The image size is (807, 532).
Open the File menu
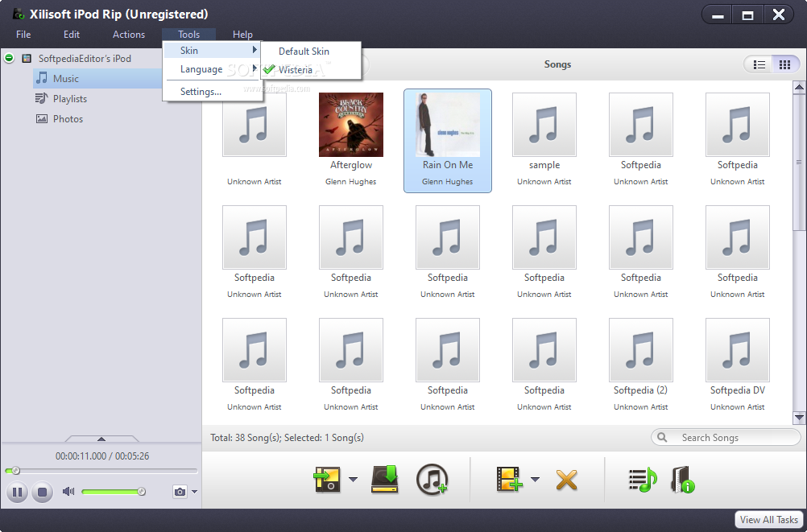pyautogui.click(x=23, y=35)
